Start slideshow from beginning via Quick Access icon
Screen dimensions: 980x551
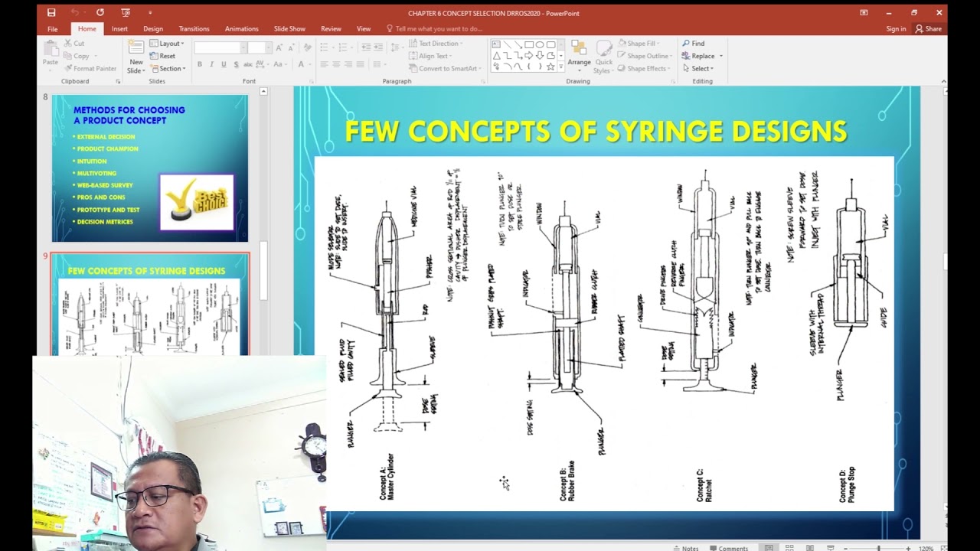pyautogui.click(x=126, y=13)
